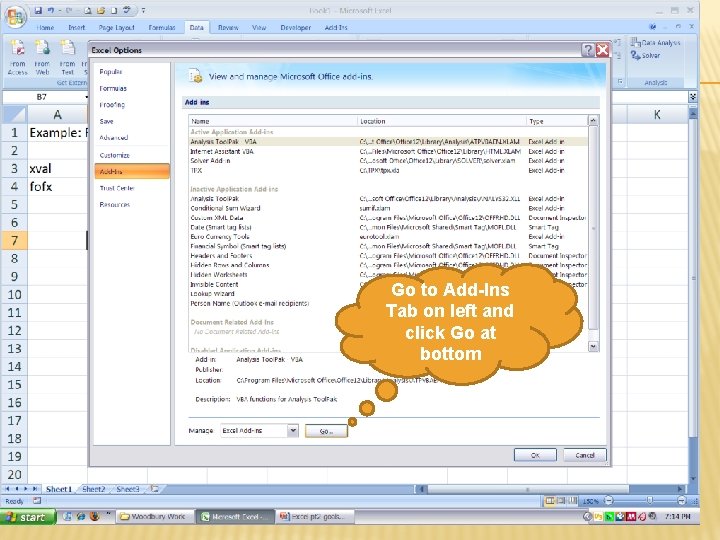720x540 pixels.
Task: Select Analysis ToolPak - VBA active add-in row
Action: [388, 142]
